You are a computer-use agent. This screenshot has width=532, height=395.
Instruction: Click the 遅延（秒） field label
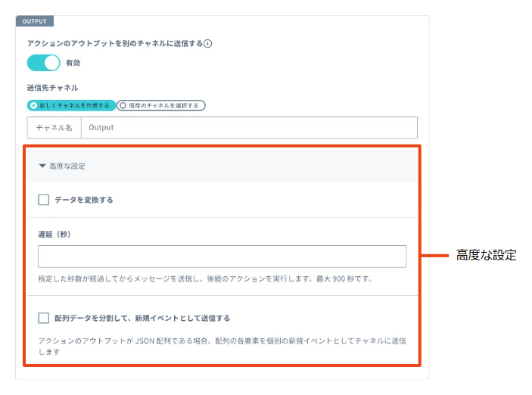(x=59, y=233)
